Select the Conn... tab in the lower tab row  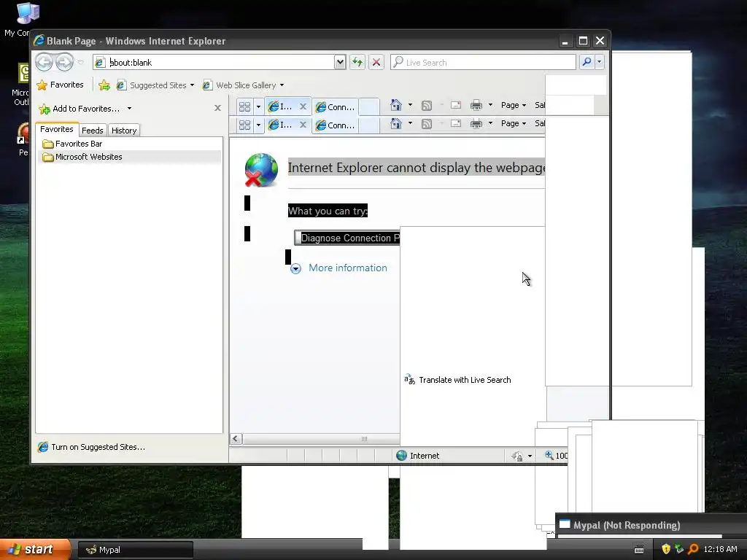click(336, 125)
